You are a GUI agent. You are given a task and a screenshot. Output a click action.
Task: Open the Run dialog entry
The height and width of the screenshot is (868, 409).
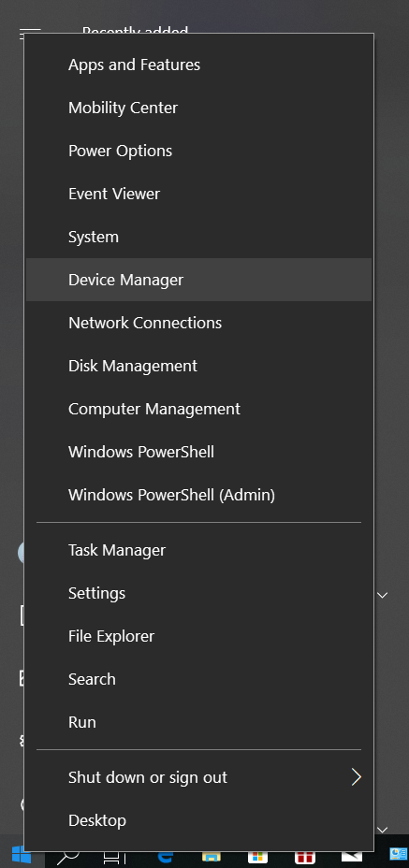tap(198, 722)
